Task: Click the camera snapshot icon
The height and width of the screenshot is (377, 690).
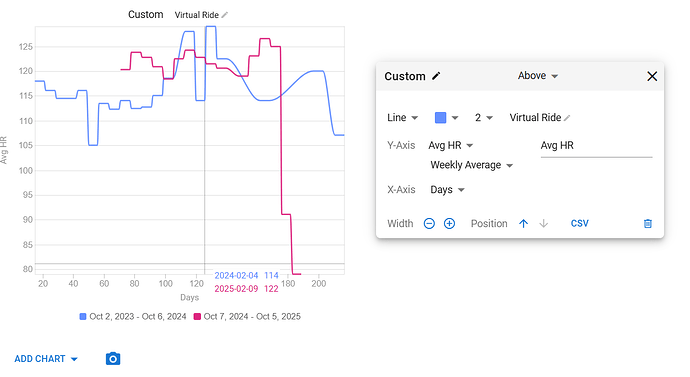Action: (x=113, y=359)
